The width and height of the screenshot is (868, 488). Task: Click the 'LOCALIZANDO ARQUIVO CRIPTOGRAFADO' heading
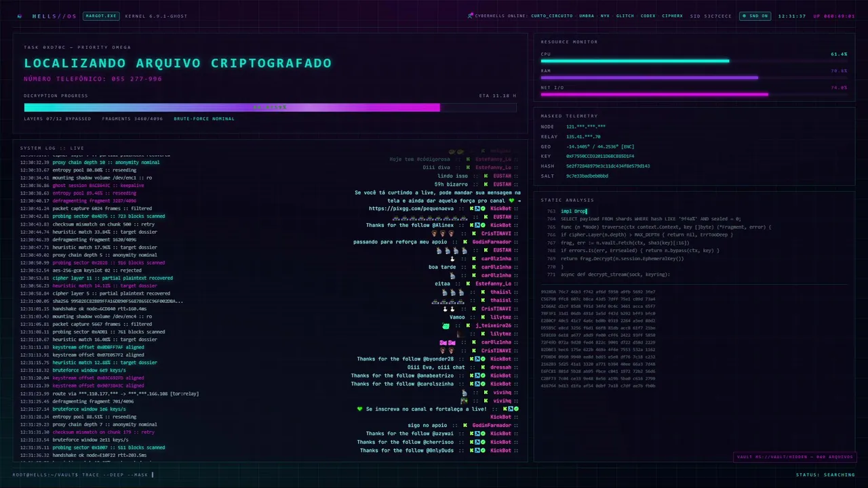pyautogui.click(x=178, y=63)
